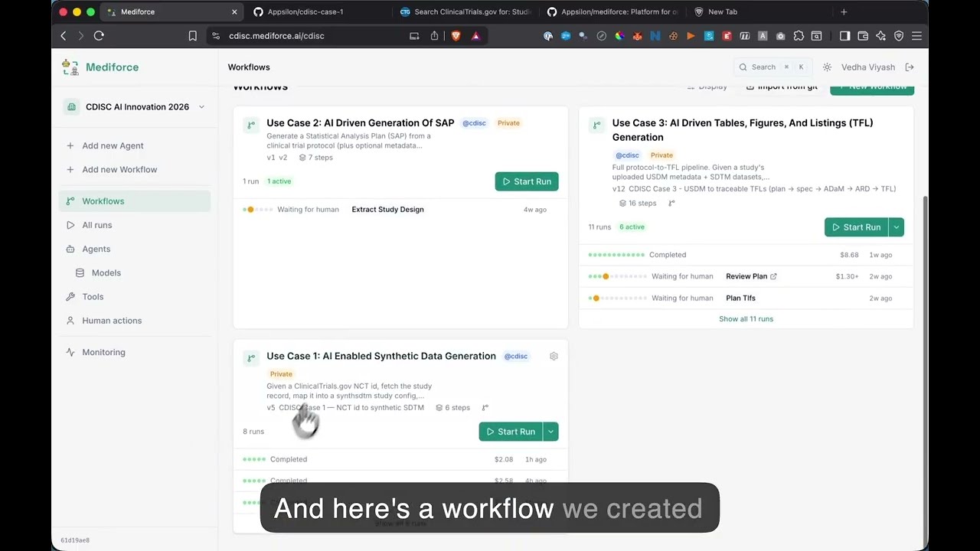Show all 11 runs for Use Case 3

[746, 319]
